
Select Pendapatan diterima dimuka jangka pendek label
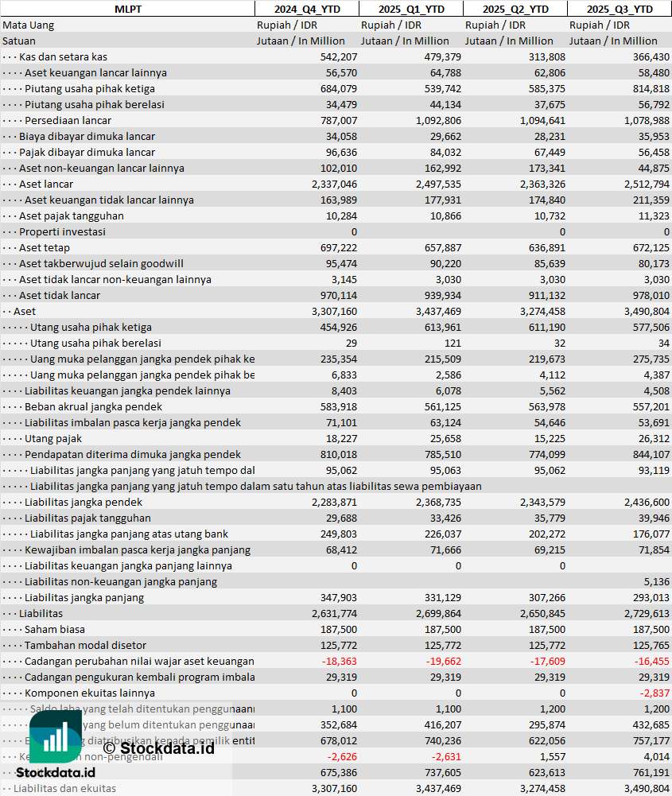click(133, 454)
